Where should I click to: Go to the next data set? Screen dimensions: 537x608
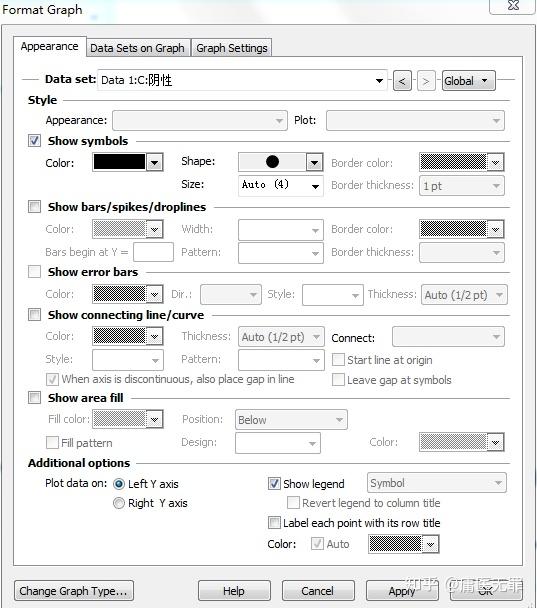pyautogui.click(x=426, y=81)
